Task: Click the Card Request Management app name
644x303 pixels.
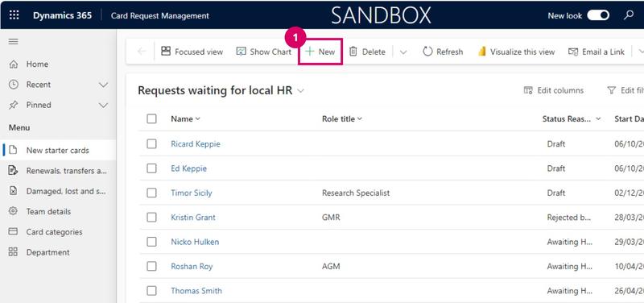Action: pyautogui.click(x=159, y=15)
